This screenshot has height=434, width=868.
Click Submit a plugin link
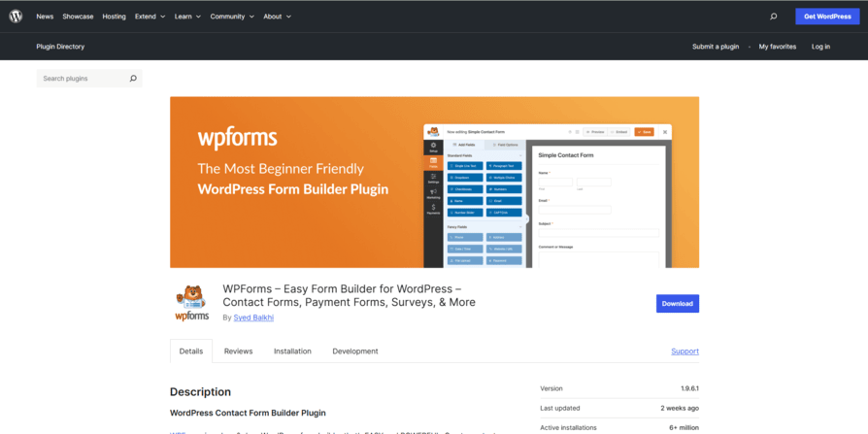[x=716, y=47]
